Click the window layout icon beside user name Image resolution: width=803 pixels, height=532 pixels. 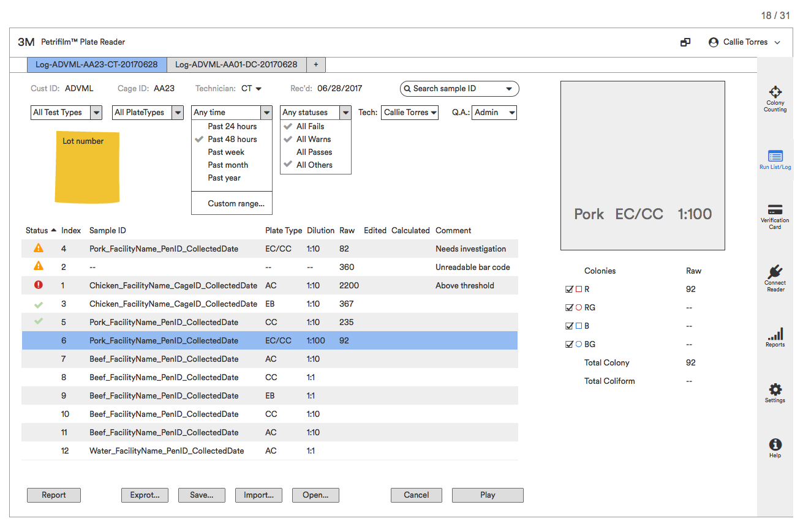click(685, 42)
